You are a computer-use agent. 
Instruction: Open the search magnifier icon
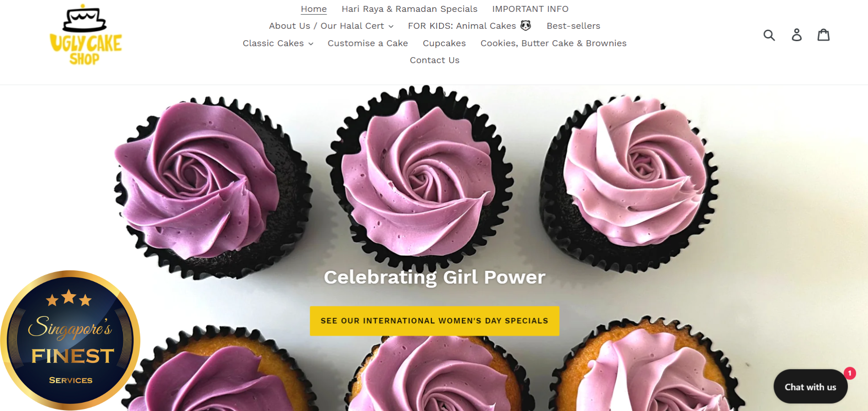[769, 35]
